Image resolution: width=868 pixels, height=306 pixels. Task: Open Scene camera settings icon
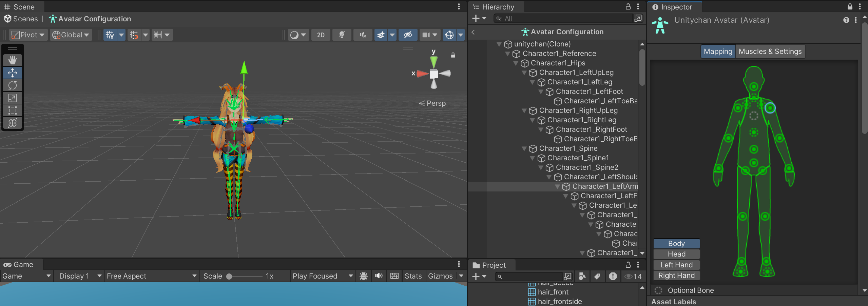pyautogui.click(x=426, y=35)
